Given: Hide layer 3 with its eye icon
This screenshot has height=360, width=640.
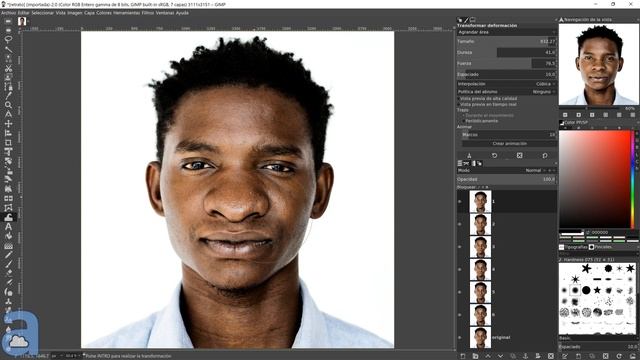Looking at the screenshot, I should [x=460, y=247].
